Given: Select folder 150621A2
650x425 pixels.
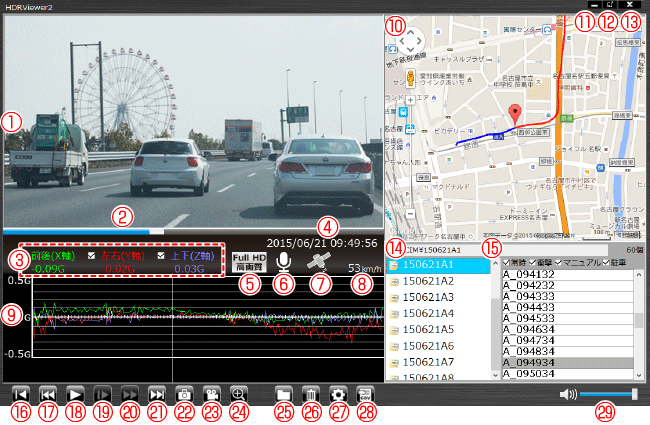Looking at the screenshot, I should coord(438,282).
